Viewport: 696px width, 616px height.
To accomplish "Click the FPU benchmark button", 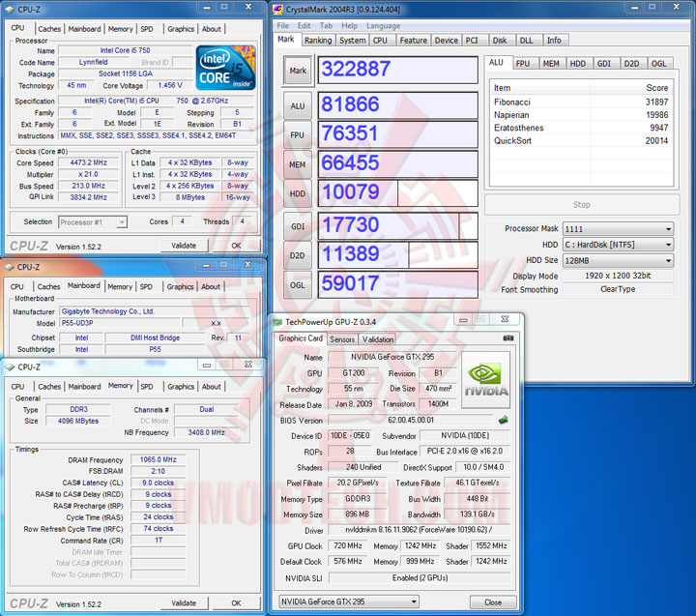I will 298,135.
